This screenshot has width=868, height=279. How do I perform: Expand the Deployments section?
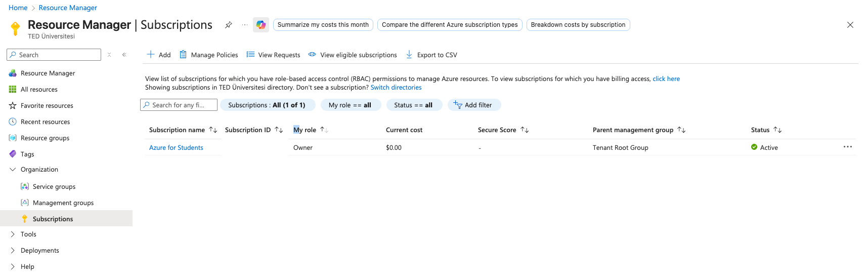click(13, 251)
